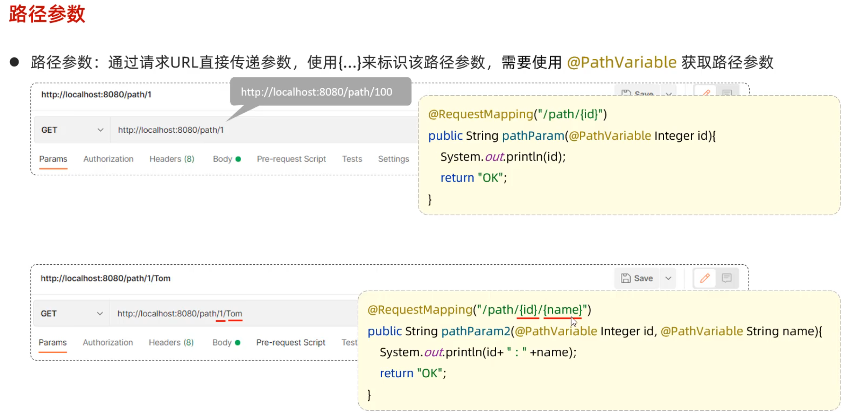Click System.out.println(id); code line
The width and height of the screenshot is (868, 413).
coord(503,157)
